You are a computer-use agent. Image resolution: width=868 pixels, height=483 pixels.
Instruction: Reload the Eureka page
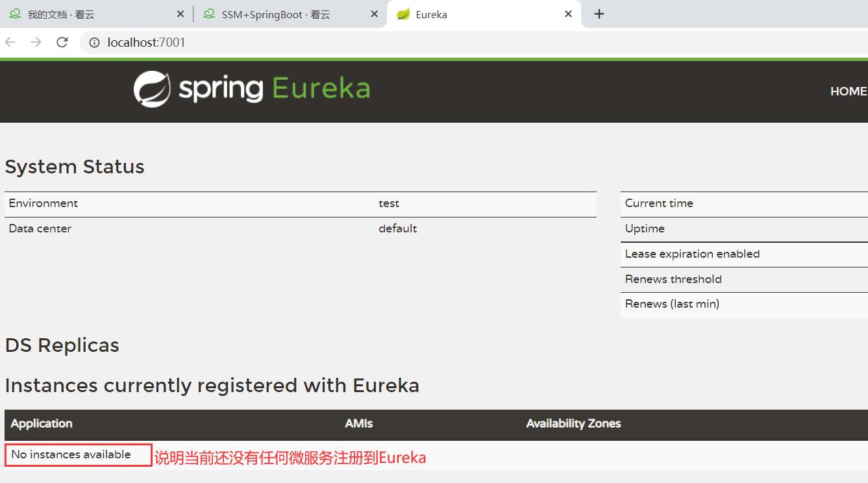tap(62, 42)
